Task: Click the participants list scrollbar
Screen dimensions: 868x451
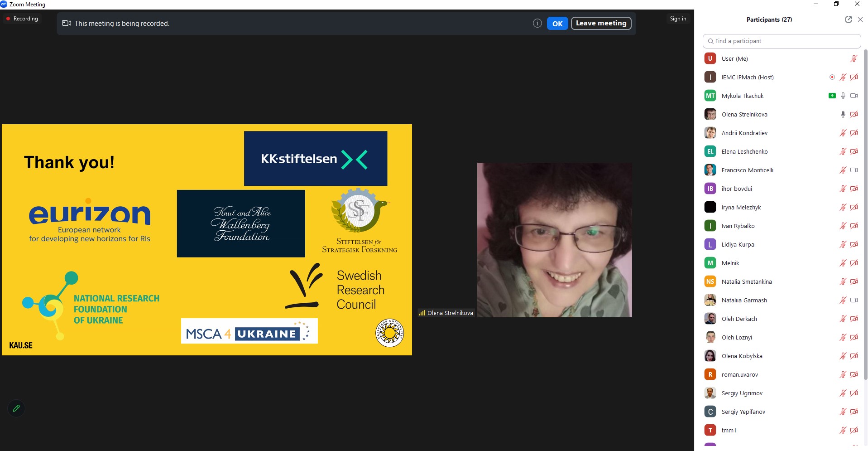Action: pos(865,213)
